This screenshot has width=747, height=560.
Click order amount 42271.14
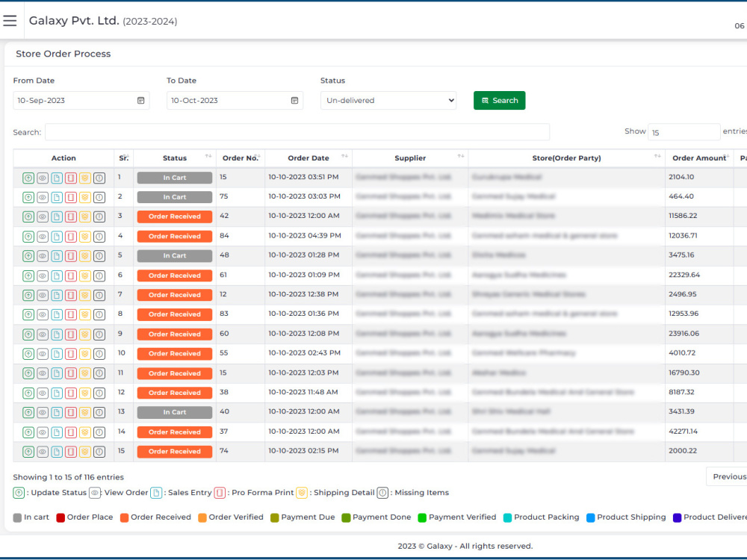click(x=683, y=432)
